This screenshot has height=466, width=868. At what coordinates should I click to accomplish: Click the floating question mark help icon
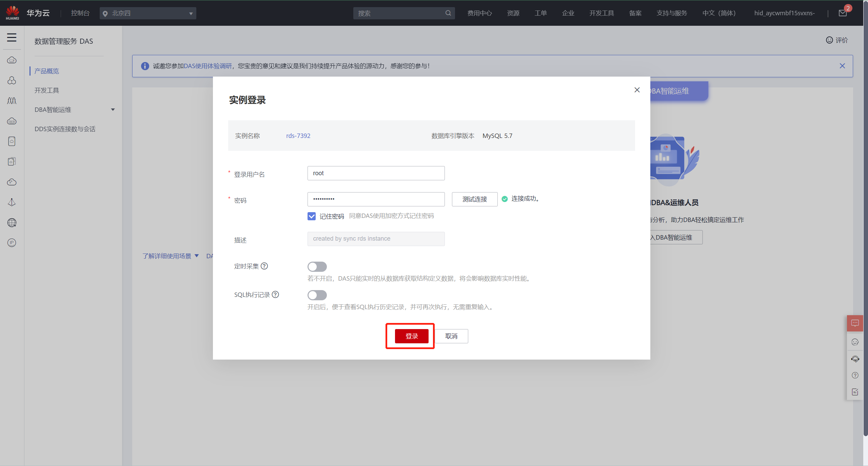click(x=855, y=375)
